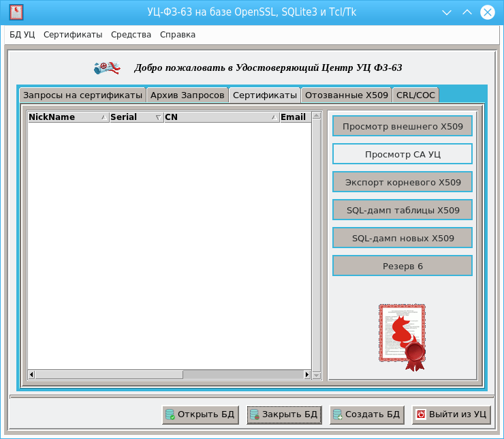Switch to Запросы на сертификаты tab
504x439 pixels.
[82, 95]
